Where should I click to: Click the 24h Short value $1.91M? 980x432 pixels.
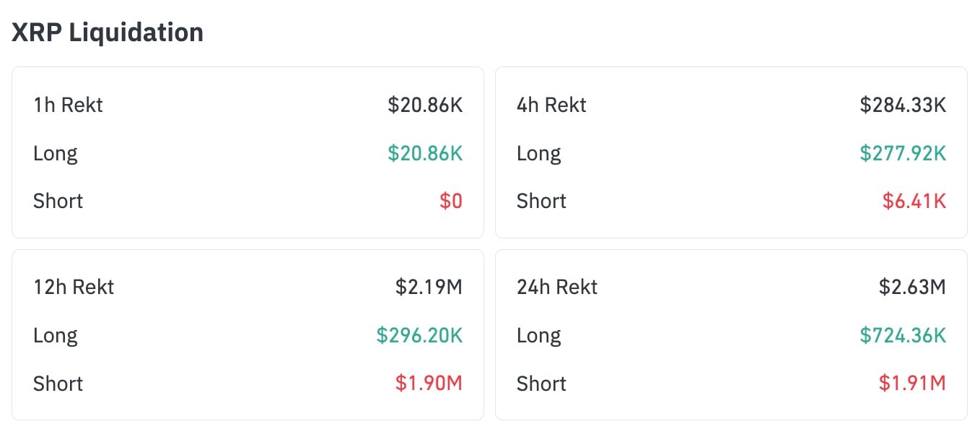pyautogui.click(x=912, y=383)
